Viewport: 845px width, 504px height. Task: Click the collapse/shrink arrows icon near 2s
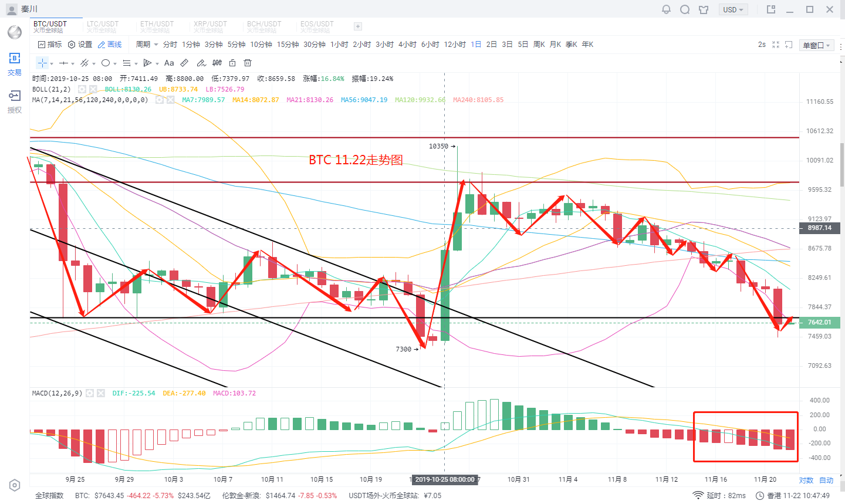[776, 45]
